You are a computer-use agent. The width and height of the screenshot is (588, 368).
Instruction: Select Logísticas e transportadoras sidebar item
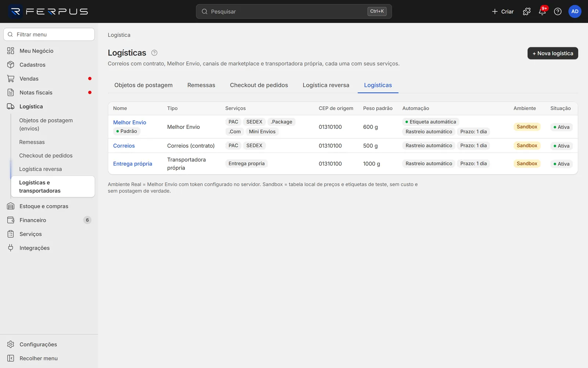click(53, 187)
